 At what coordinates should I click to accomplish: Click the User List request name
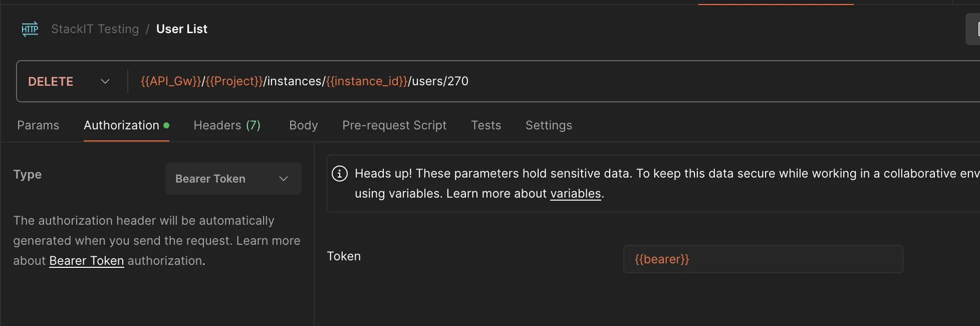coord(182,29)
